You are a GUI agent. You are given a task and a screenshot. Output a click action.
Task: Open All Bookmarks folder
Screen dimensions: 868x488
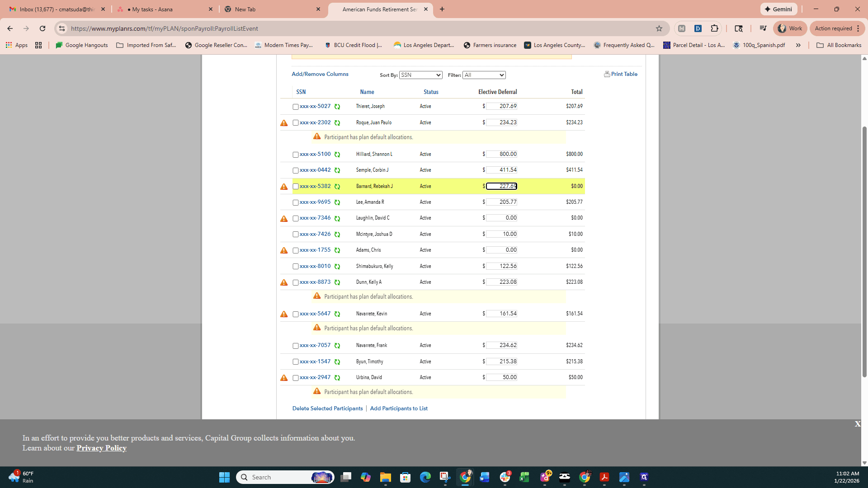coord(839,45)
